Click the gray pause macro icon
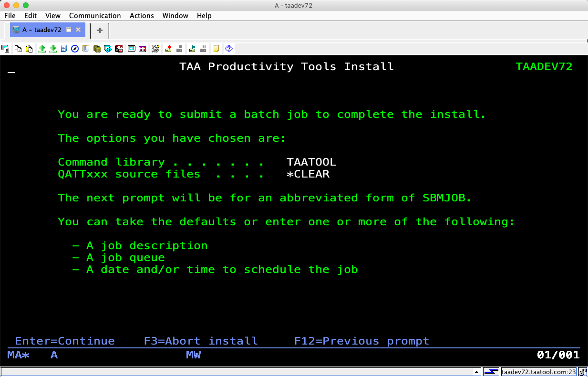Image resolution: width=588 pixels, height=377 pixels. coord(203,49)
